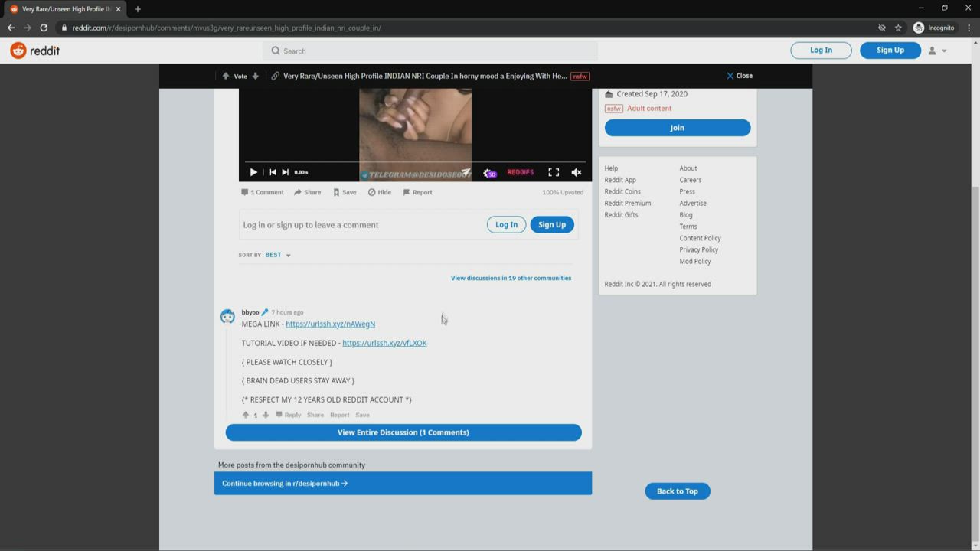
Task: Bookmark this page with the star icon
Action: click(x=898, y=28)
